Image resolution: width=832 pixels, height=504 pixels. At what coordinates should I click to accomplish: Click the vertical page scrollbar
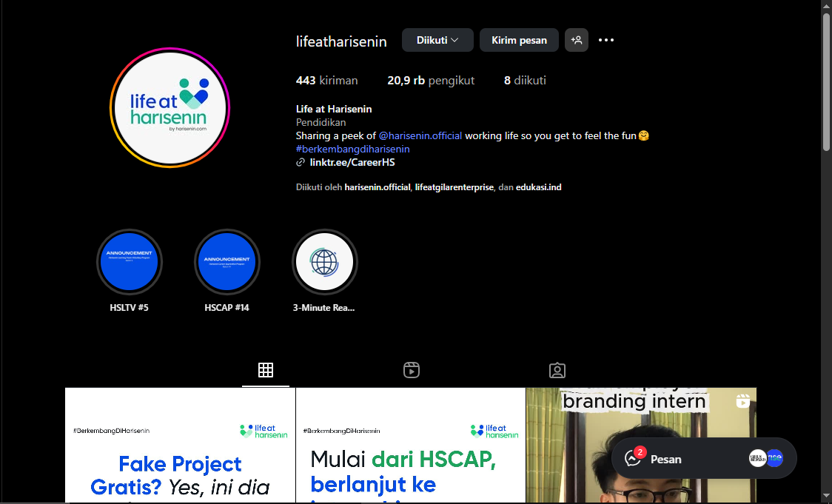tap(826, 82)
